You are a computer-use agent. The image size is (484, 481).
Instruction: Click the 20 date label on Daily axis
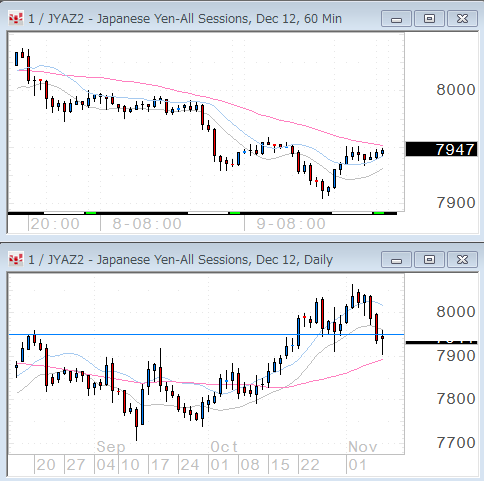click(46, 465)
